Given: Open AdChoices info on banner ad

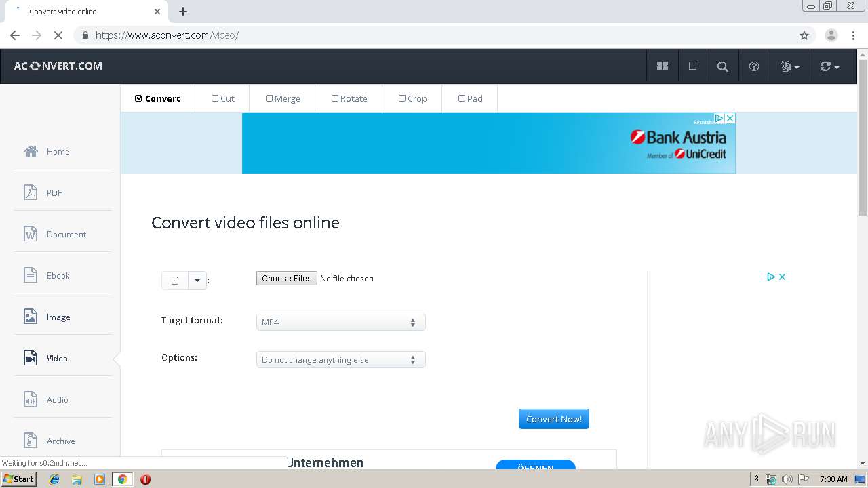Looking at the screenshot, I should click(719, 118).
